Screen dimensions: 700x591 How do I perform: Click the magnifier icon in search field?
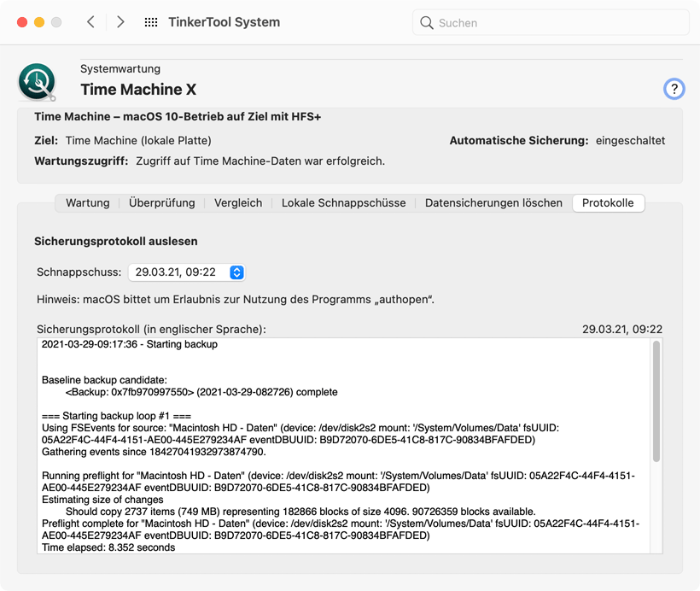426,23
